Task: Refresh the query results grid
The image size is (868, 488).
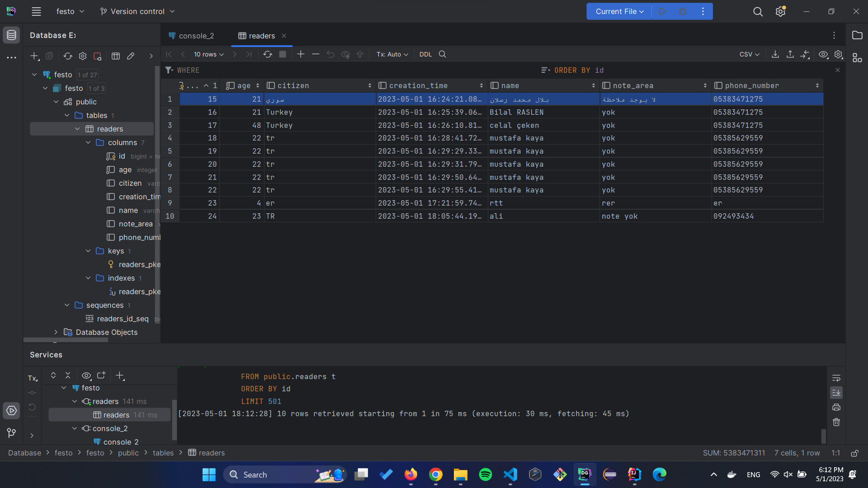Action: (268, 54)
